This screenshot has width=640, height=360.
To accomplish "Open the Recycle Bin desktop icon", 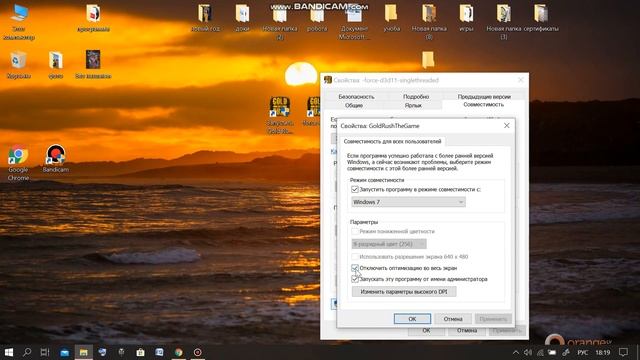I will click(18, 65).
